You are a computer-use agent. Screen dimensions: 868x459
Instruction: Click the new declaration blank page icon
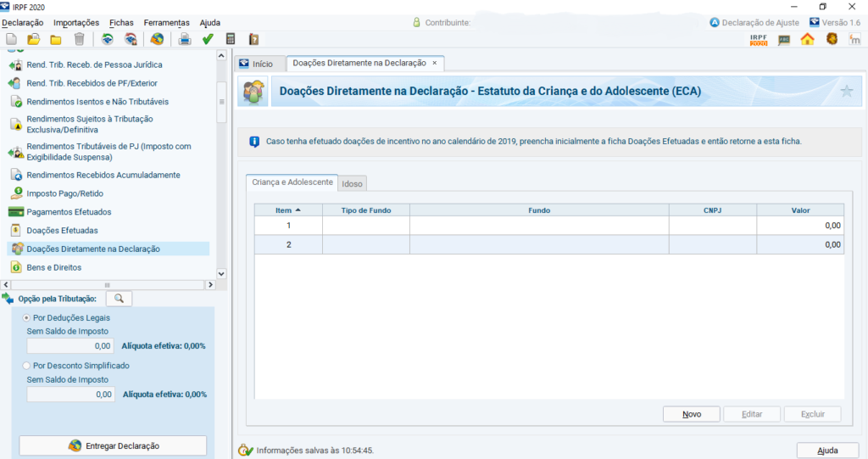[x=11, y=39]
